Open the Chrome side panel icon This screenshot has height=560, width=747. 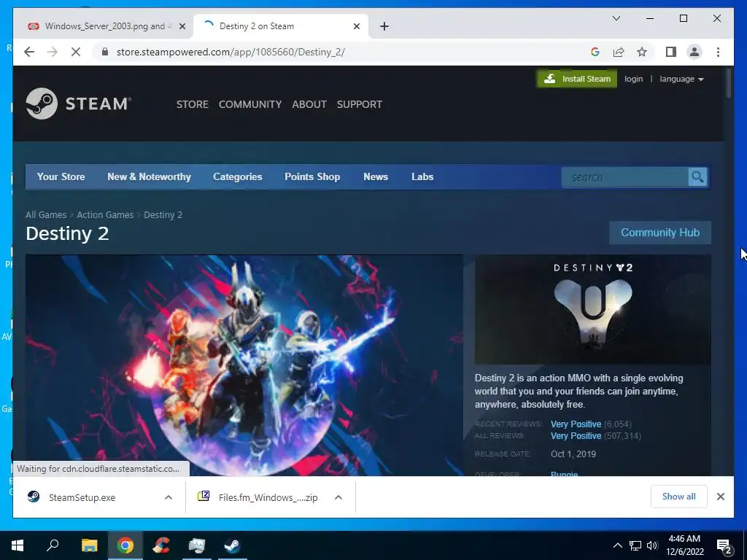[x=671, y=52]
